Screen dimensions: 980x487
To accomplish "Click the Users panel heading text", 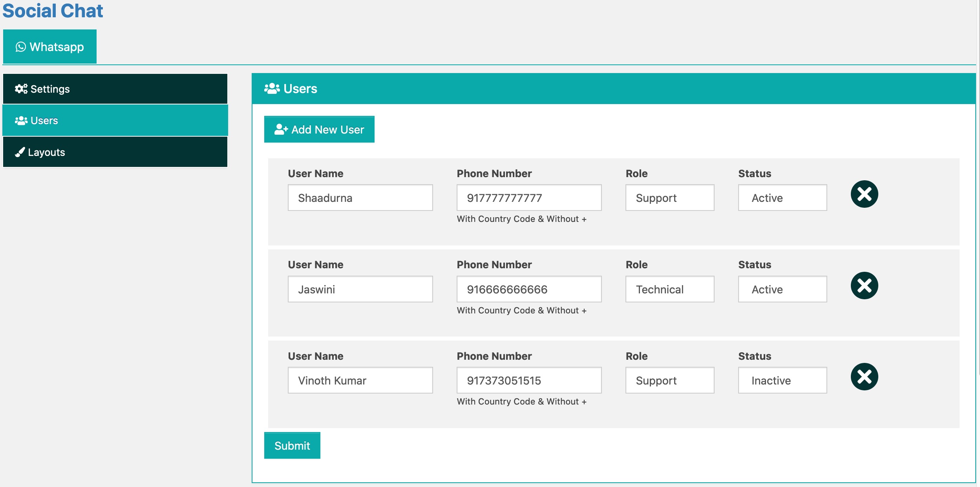I will point(300,88).
